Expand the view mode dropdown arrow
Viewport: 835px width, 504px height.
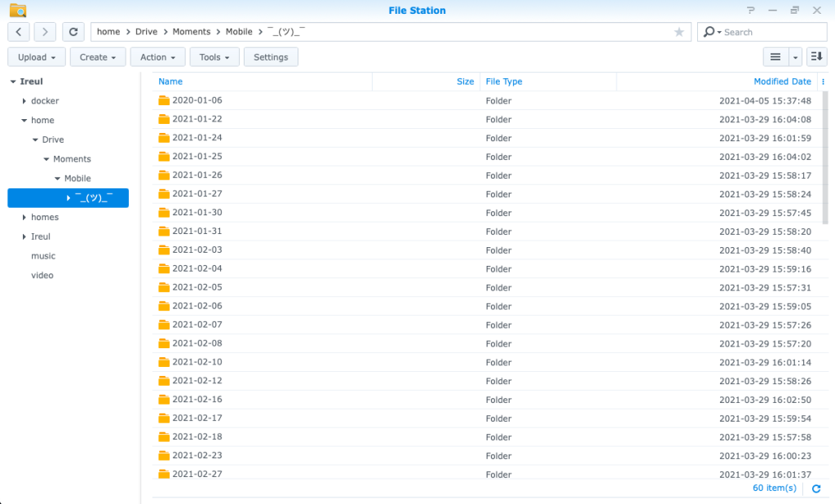[x=795, y=57]
